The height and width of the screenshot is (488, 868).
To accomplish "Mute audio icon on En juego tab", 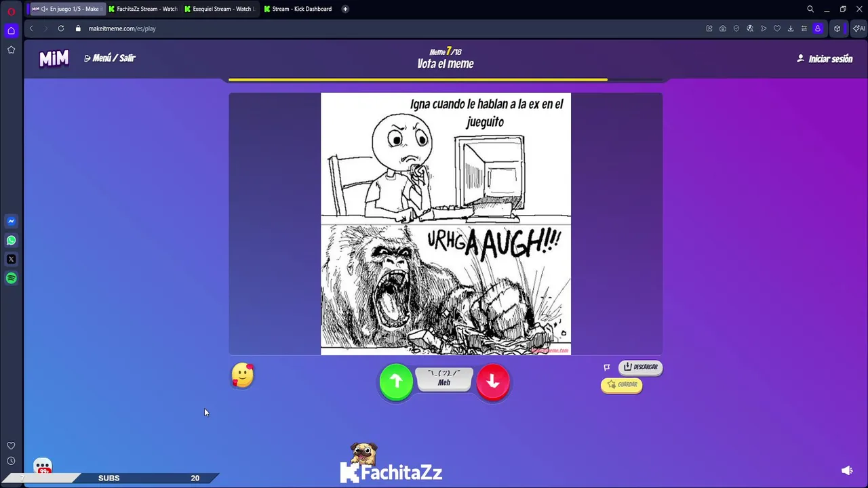I will point(44,9).
